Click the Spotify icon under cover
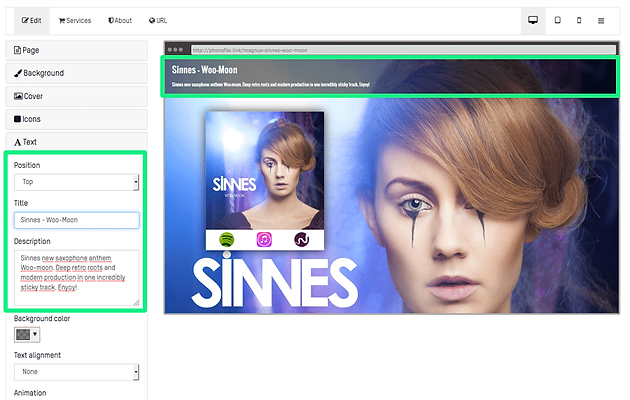 click(227, 239)
